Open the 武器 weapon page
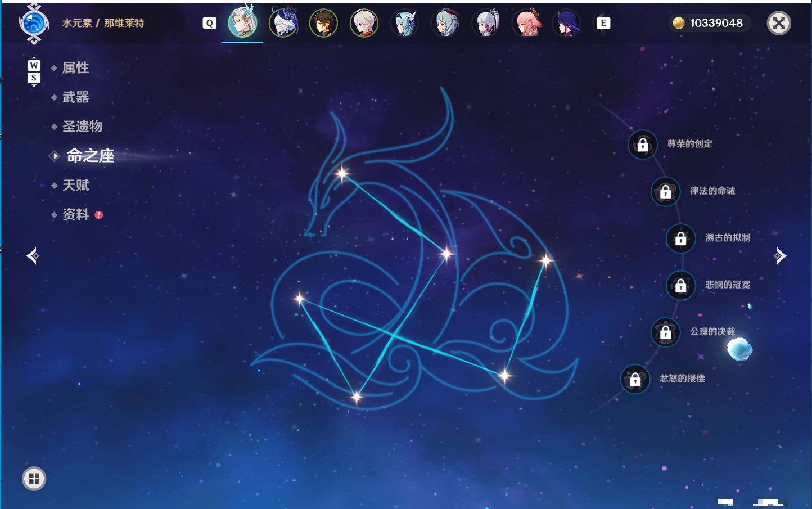This screenshot has height=509, width=812. point(75,97)
